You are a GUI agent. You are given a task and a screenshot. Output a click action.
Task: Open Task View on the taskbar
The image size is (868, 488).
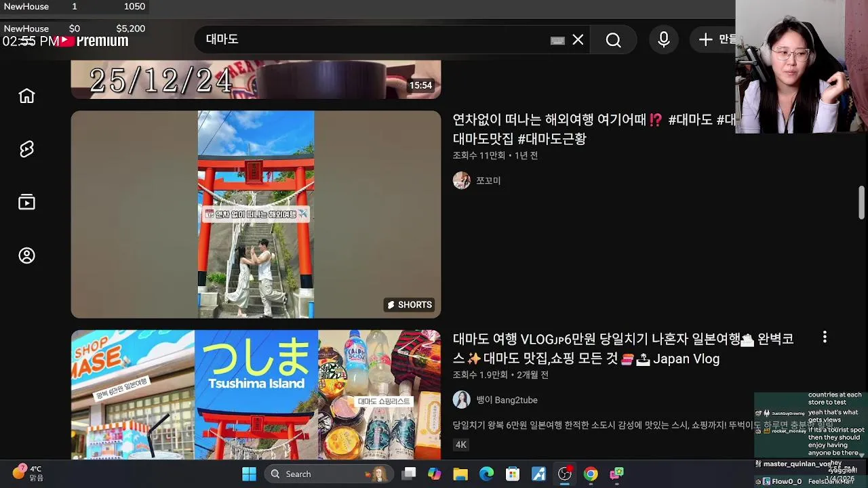(x=408, y=474)
